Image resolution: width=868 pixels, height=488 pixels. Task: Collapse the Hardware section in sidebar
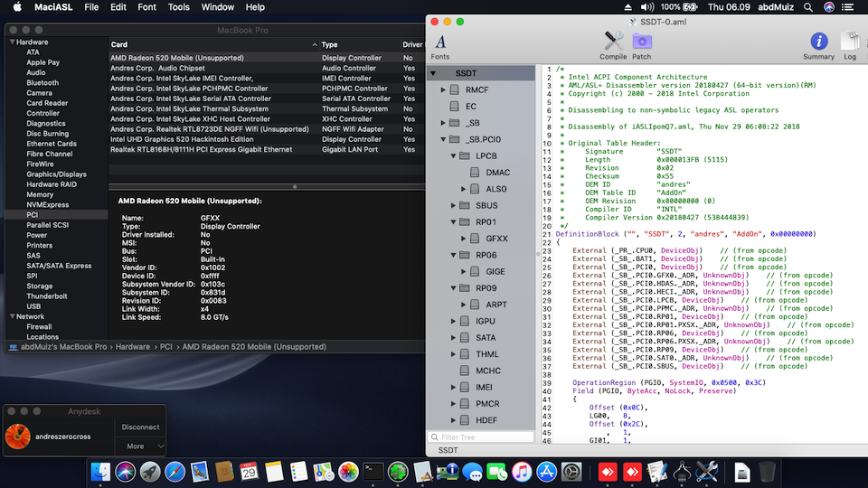click(x=12, y=42)
